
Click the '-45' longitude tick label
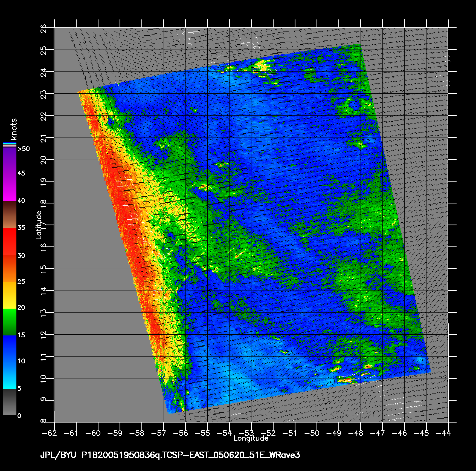[421, 433]
